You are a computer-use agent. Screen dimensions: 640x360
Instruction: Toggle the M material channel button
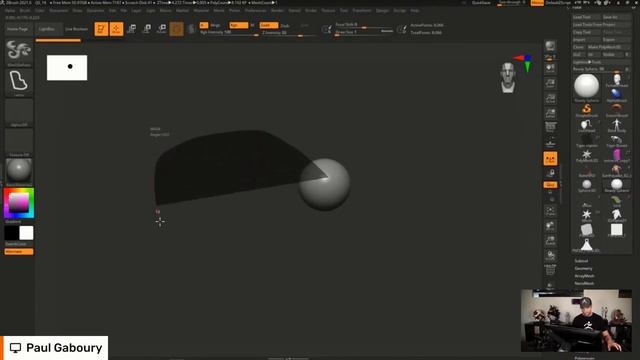[x=253, y=25]
